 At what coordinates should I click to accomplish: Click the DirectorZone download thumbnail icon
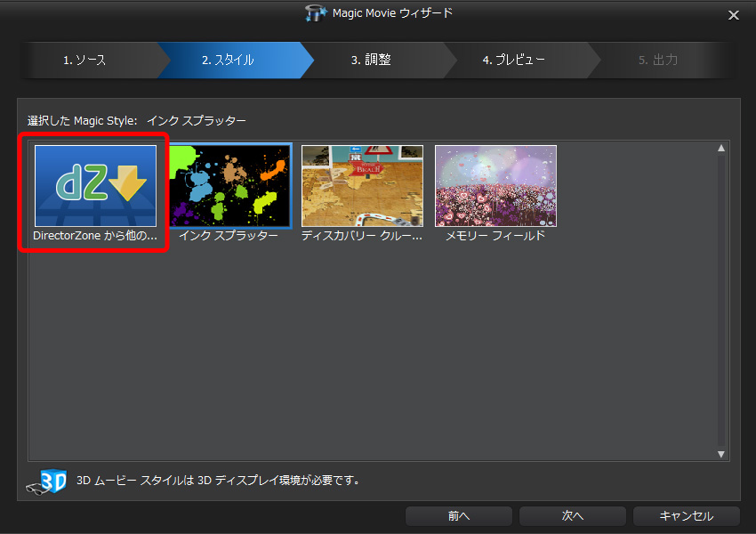click(x=95, y=185)
